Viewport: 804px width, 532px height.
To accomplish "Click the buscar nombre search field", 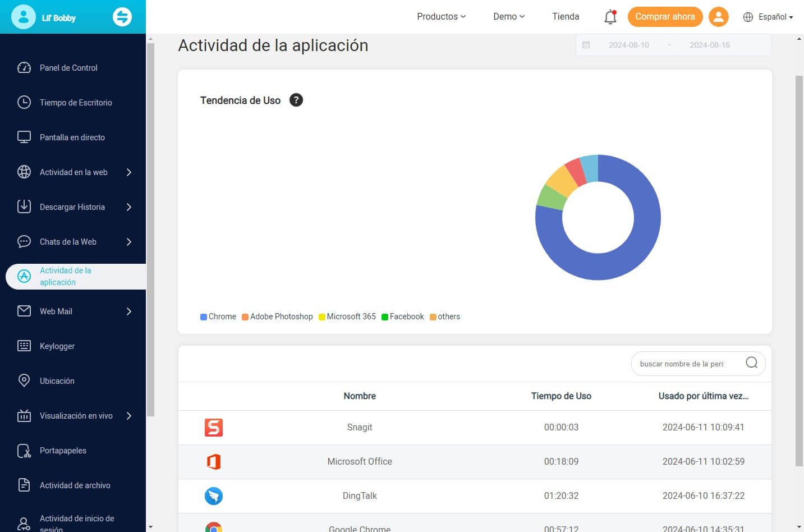I will click(x=682, y=364).
